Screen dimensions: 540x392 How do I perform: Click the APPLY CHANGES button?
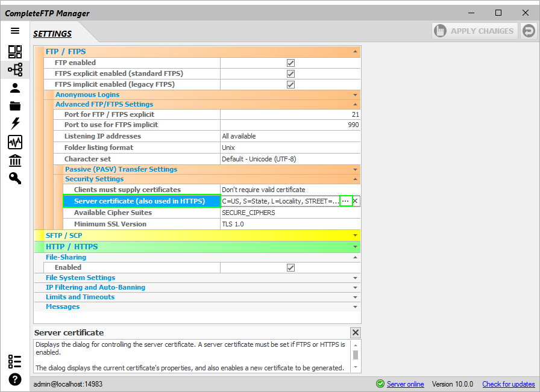[x=475, y=31]
